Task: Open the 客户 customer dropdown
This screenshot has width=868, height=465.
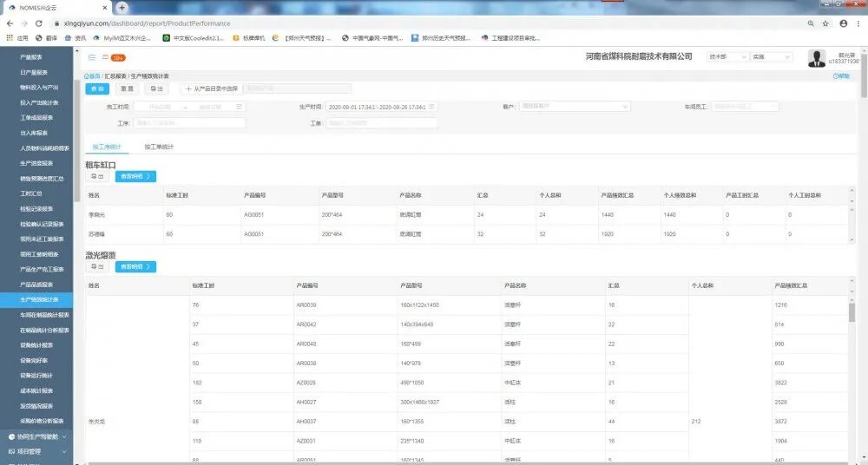Action: 575,107
